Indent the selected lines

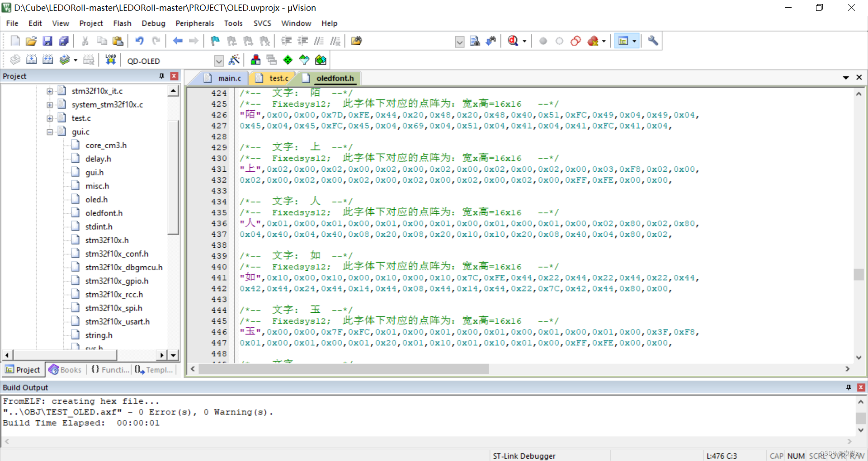coord(286,41)
